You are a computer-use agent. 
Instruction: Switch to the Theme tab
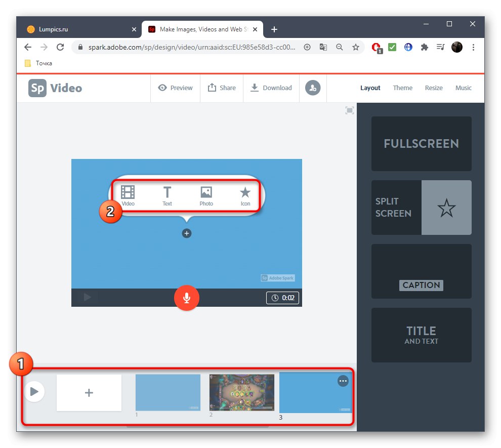[402, 88]
